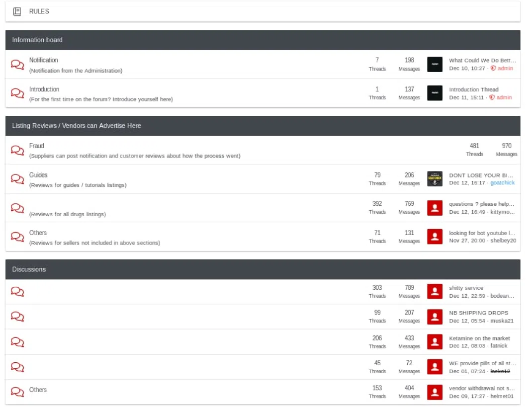Click the RULES book icon
Screen dimensions: 532x407
point(17,11)
